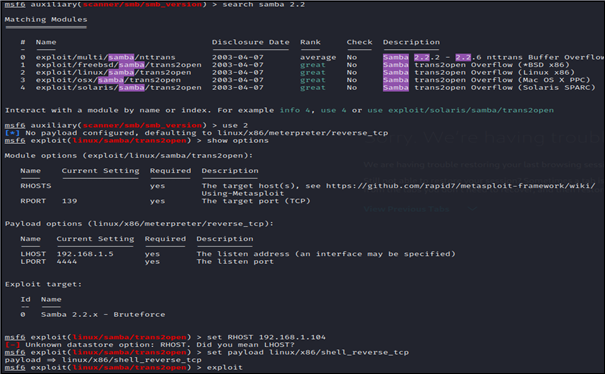This screenshot has width=605, height=378.
Task: Click the LHOST option name
Action: click(33, 254)
